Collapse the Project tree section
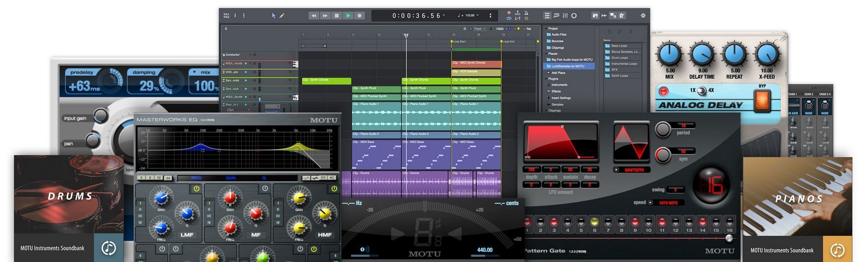 pos(546,29)
